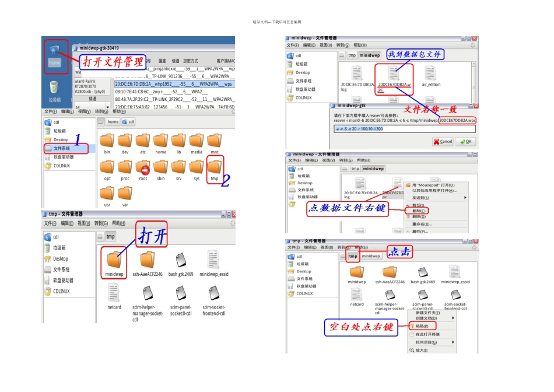Select the B0:48:7A:2F:29:C2_TP-LINK_2F29C2 network row
Image resolution: width=554 pixels, height=392 pixels.
(174, 99)
